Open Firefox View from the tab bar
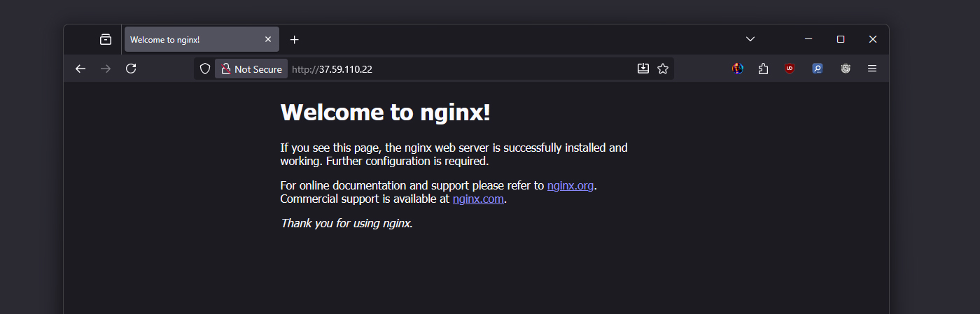Image resolution: width=980 pixels, height=314 pixels. coord(106,40)
